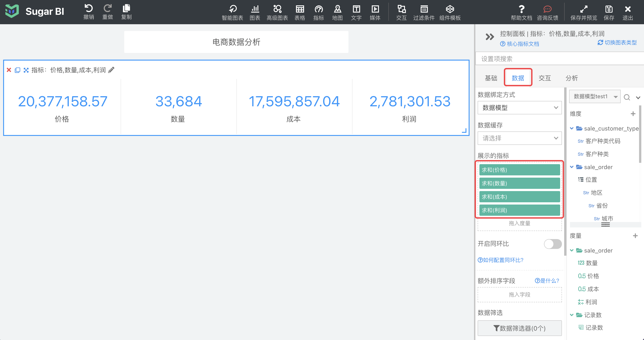This screenshot has height=340, width=644.
Task: Duplicate the indicator component via copy icon
Action: point(17,70)
